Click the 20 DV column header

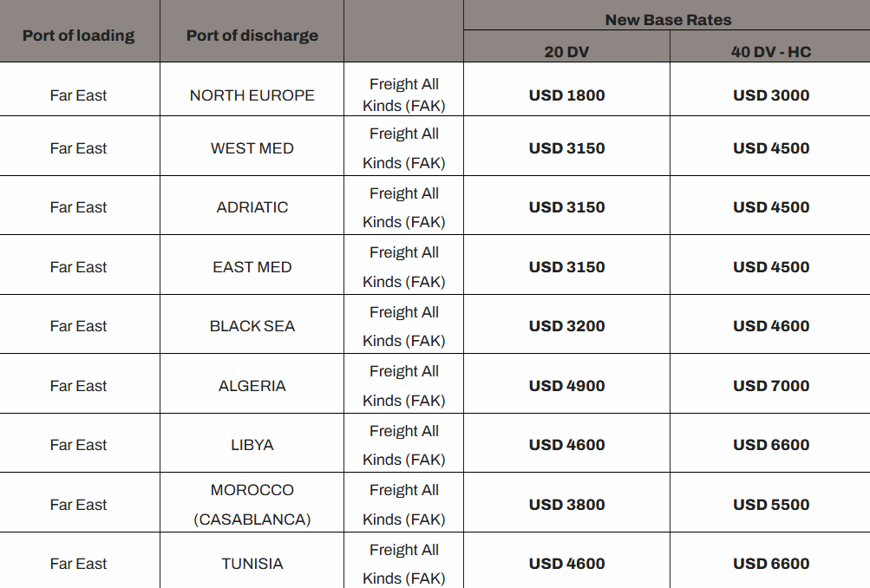(x=566, y=52)
